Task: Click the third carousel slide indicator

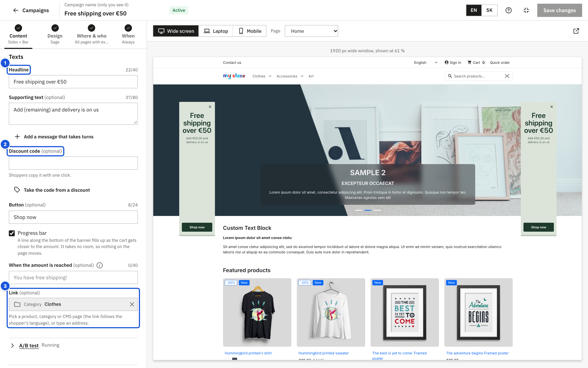Action: (377, 210)
